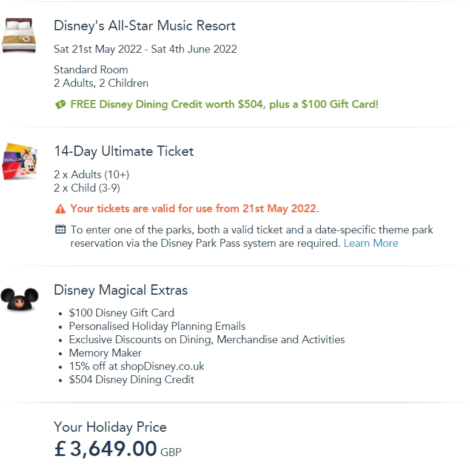This screenshot has width=470, height=476.
Task: Click the Memory Maker list item
Action: point(105,353)
